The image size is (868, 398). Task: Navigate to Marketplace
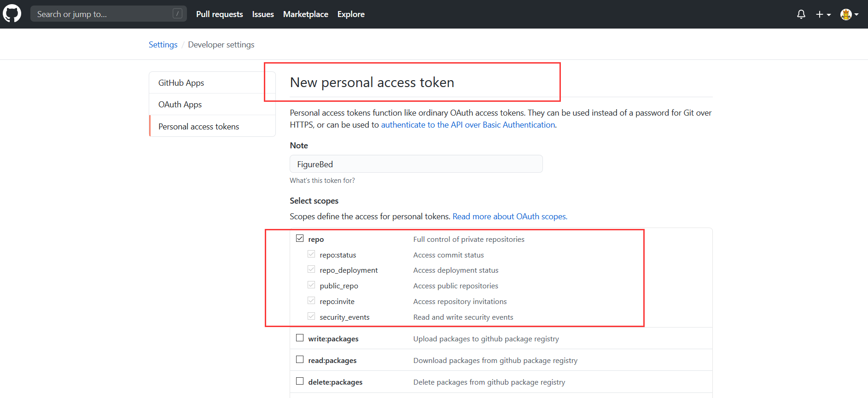point(305,14)
